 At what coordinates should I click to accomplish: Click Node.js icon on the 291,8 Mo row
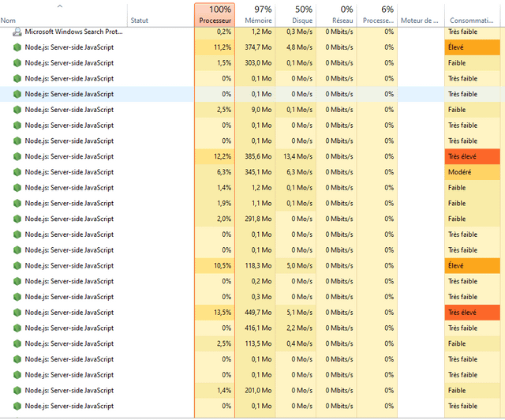pos(17,219)
